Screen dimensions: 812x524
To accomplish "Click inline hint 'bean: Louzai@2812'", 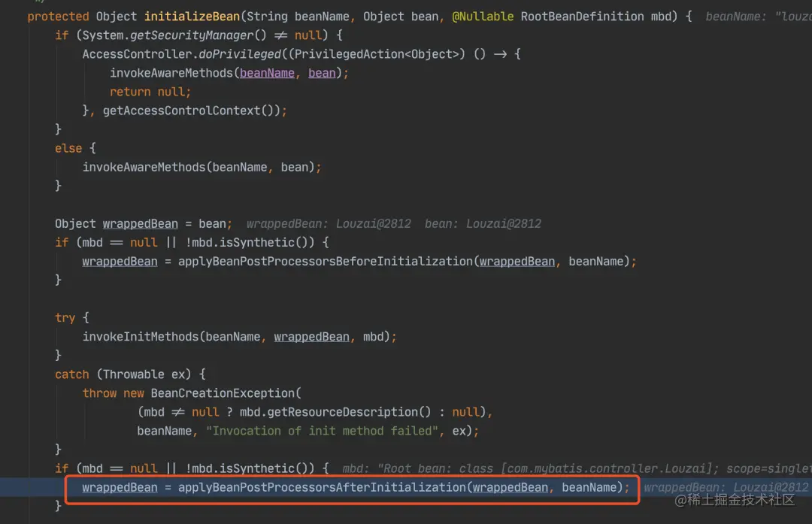I will [x=483, y=224].
